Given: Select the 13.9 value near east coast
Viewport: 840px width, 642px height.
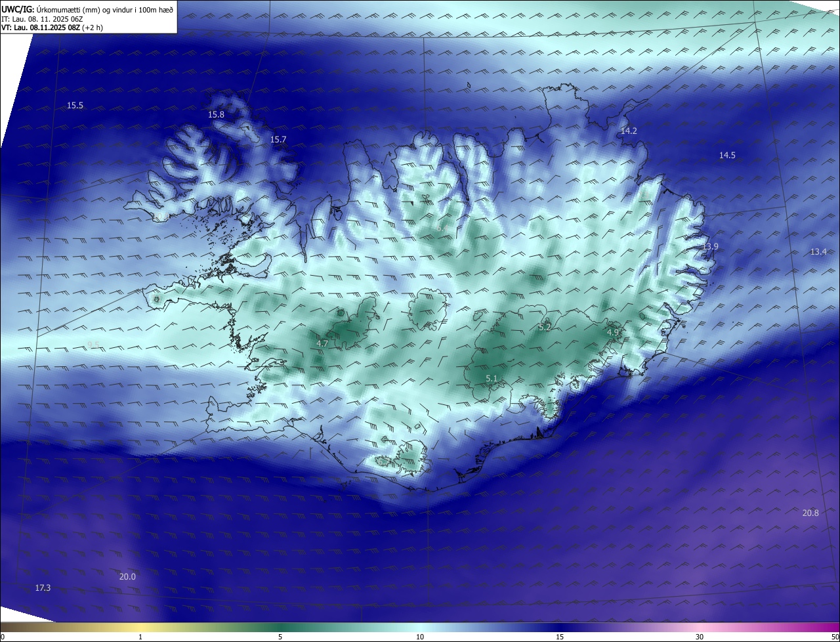Looking at the screenshot, I should tap(711, 247).
